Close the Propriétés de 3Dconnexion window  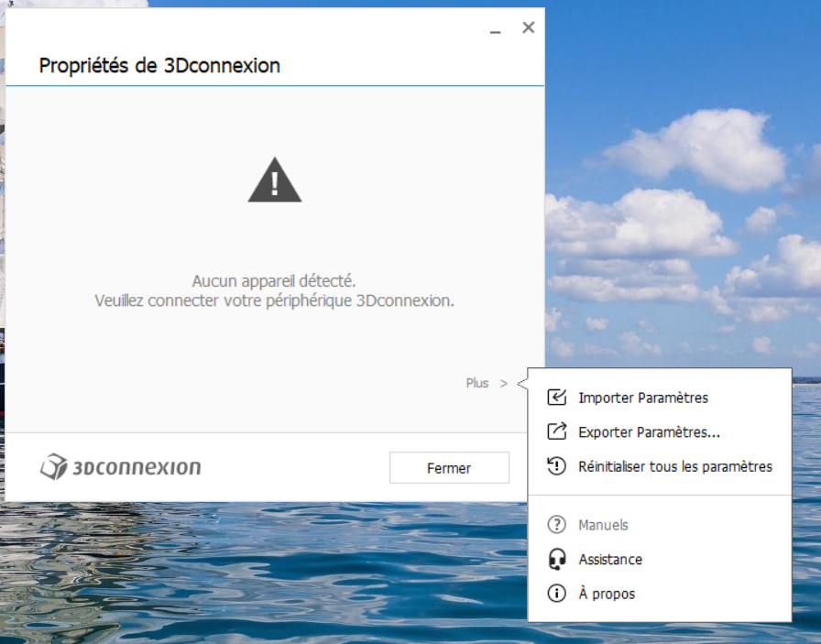coord(529,27)
